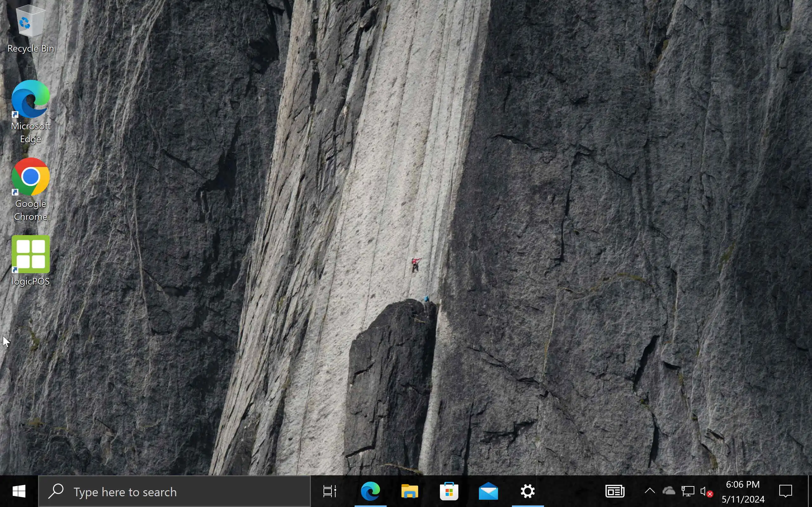Open the News and interests widget
The image size is (812, 507).
[x=615, y=491]
